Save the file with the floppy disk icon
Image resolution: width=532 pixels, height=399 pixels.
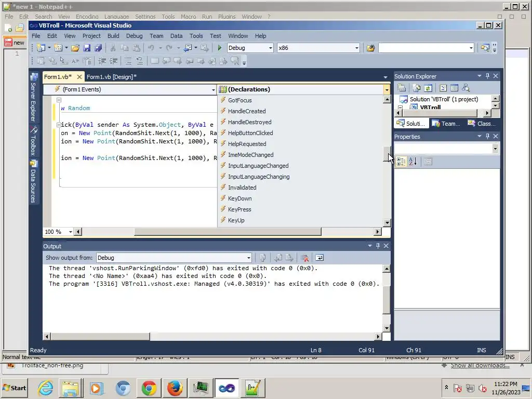[x=87, y=48]
